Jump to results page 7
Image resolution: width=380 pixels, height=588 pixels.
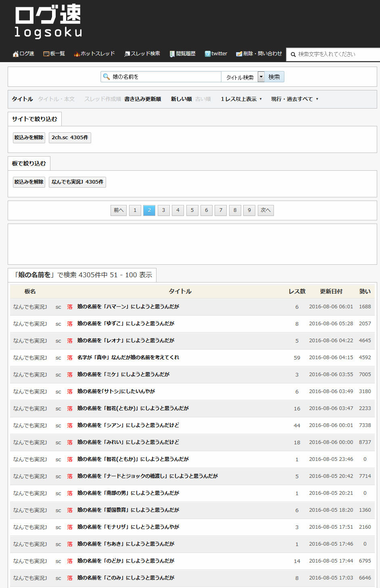(221, 210)
